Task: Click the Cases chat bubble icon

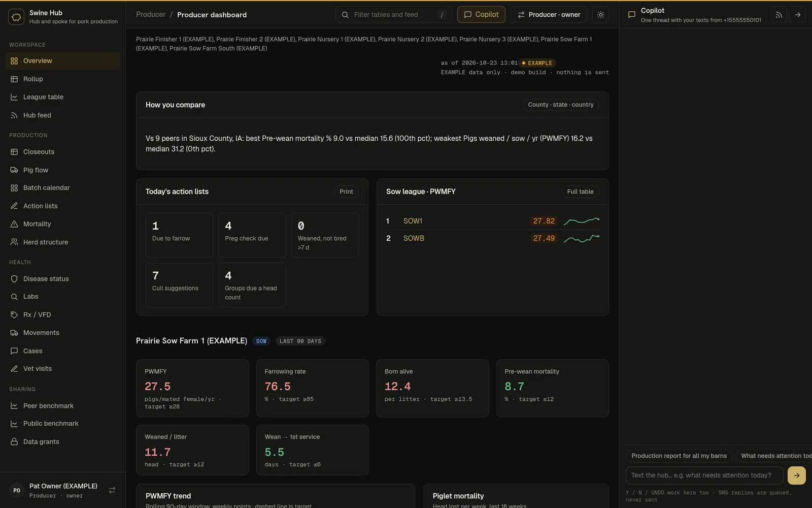Action: 14,351
